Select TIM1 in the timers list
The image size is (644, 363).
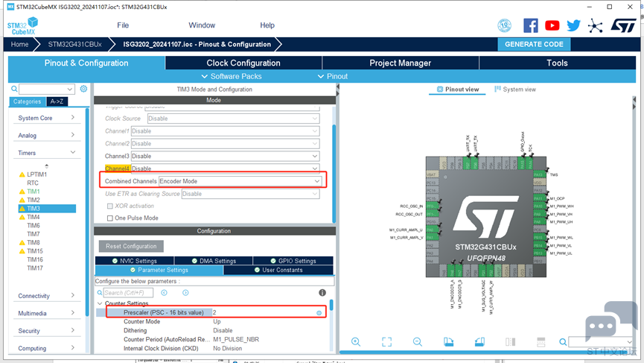(34, 192)
